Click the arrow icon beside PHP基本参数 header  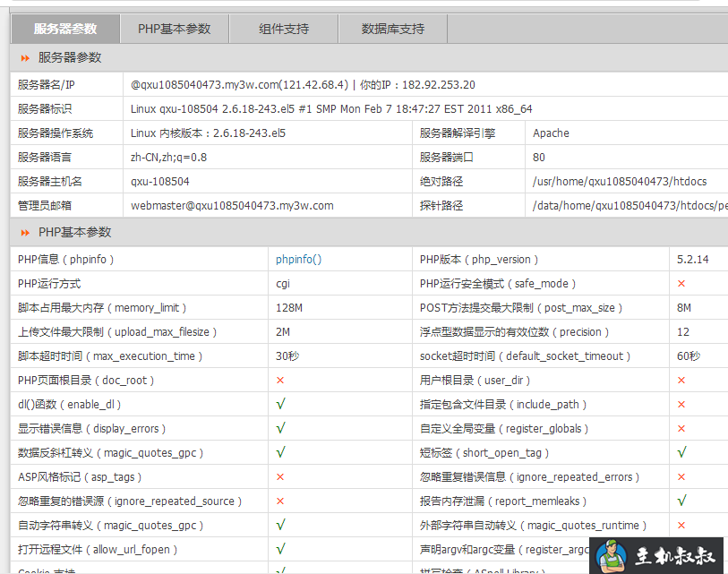tap(25, 233)
